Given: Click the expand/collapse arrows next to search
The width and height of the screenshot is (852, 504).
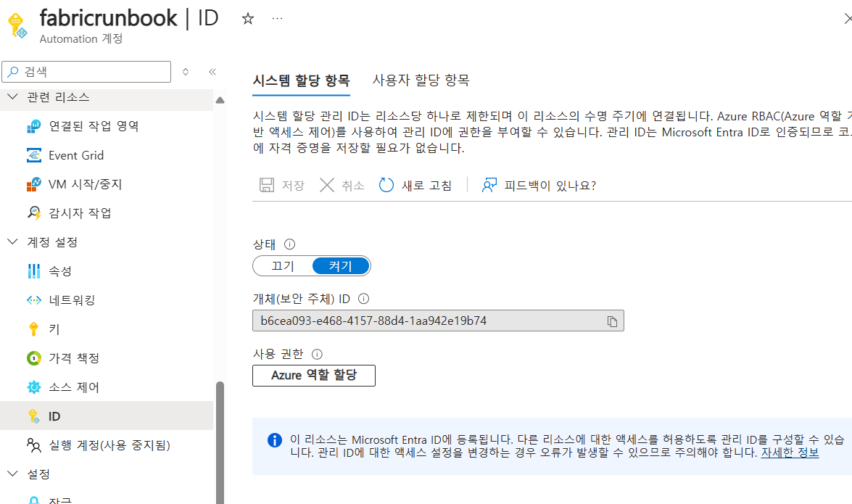Looking at the screenshot, I should [x=186, y=72].
